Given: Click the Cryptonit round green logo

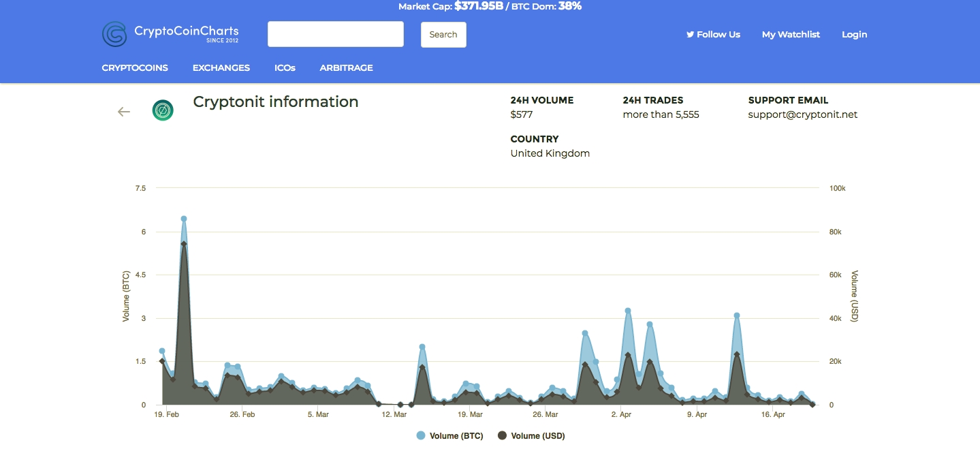Looking at the screenshot, I should [x=163, y=110].
